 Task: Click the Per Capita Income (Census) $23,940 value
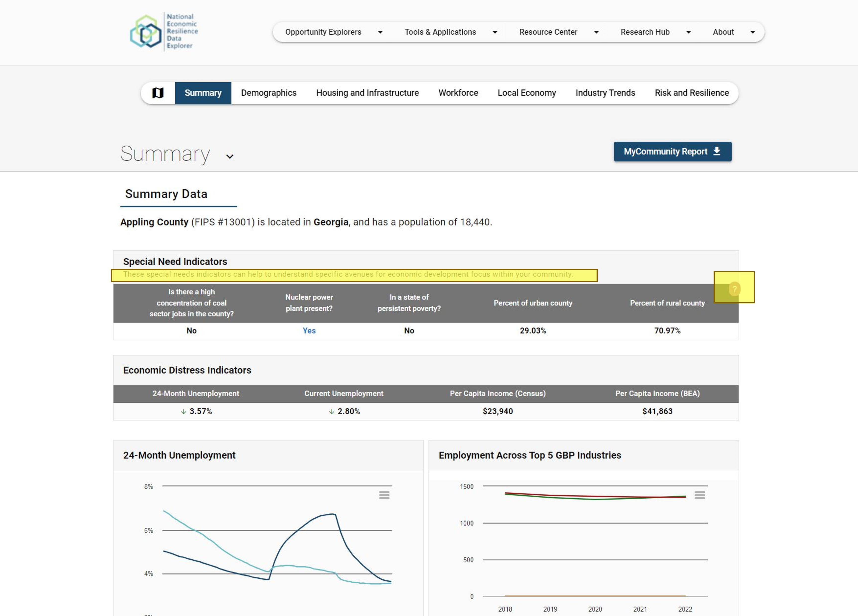click(497, 411)
